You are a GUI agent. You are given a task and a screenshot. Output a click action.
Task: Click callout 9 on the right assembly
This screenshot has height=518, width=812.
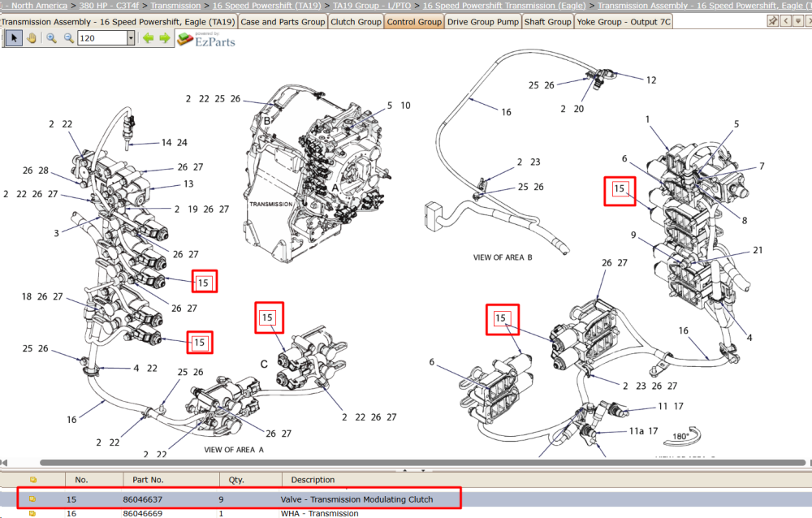pyautogui.click(x=633, y=235)
